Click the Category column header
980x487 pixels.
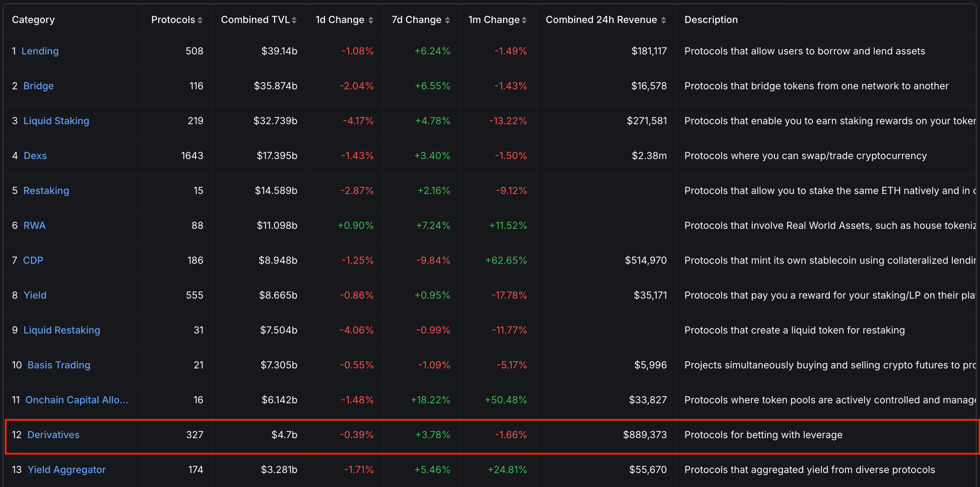click(33, 20)
